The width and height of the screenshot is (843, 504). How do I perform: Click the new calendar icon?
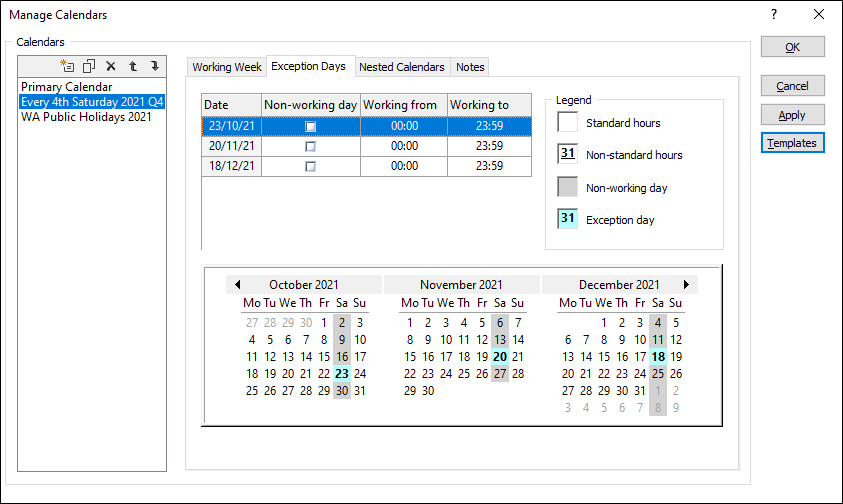click(68, 66)
